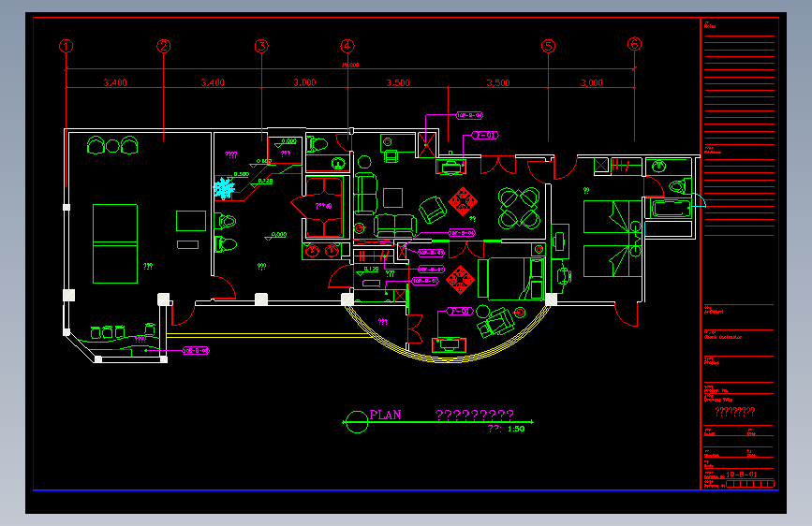
Task: Select the toilet in the top-center bathroom
Action: [317, 144]
